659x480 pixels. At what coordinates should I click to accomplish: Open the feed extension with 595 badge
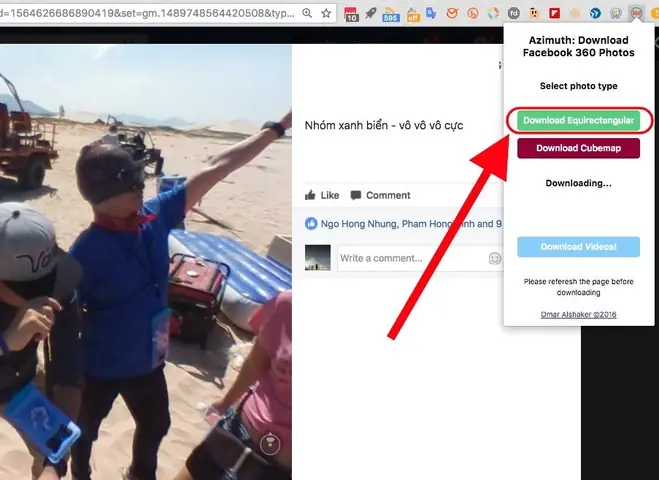(x=390, y=14)
